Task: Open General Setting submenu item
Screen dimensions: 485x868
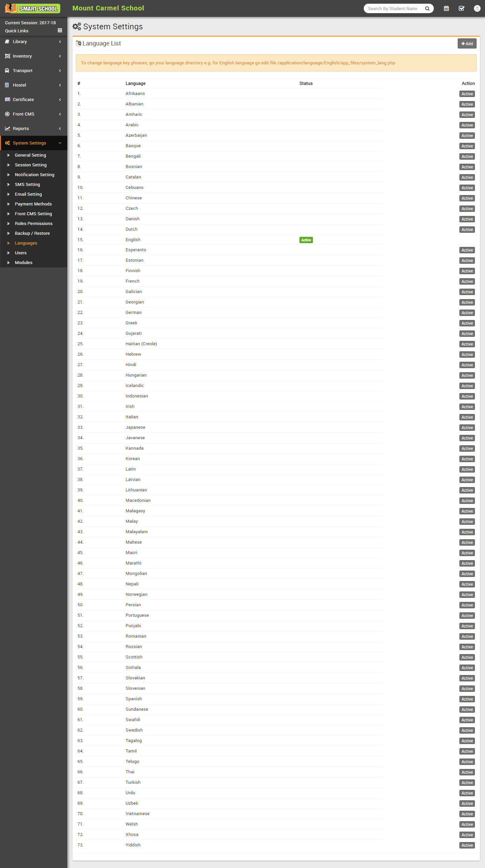Action: pyautogui.click(x=30, y=155)
